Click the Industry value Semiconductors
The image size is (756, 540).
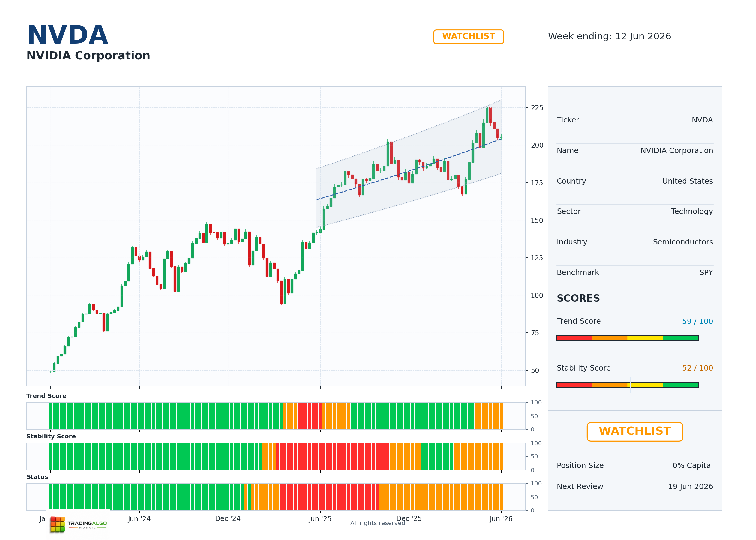point(683,242)
